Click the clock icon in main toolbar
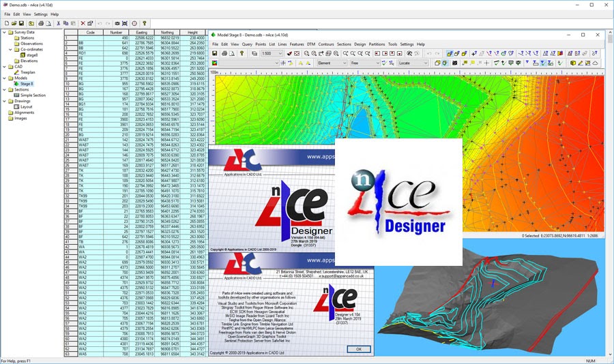The height and width of the screenshot is (364, 614). [x=134, y=23]
